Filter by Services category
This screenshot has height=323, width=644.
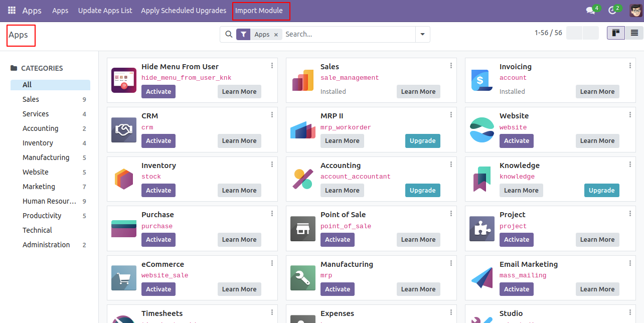50,114
